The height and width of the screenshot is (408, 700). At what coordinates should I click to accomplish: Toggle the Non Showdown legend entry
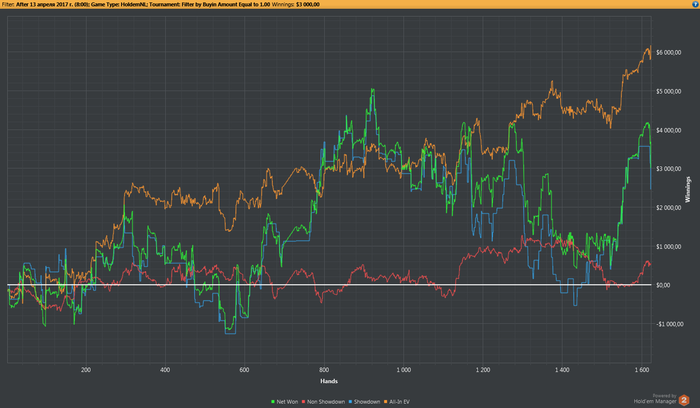click(323, 402)
